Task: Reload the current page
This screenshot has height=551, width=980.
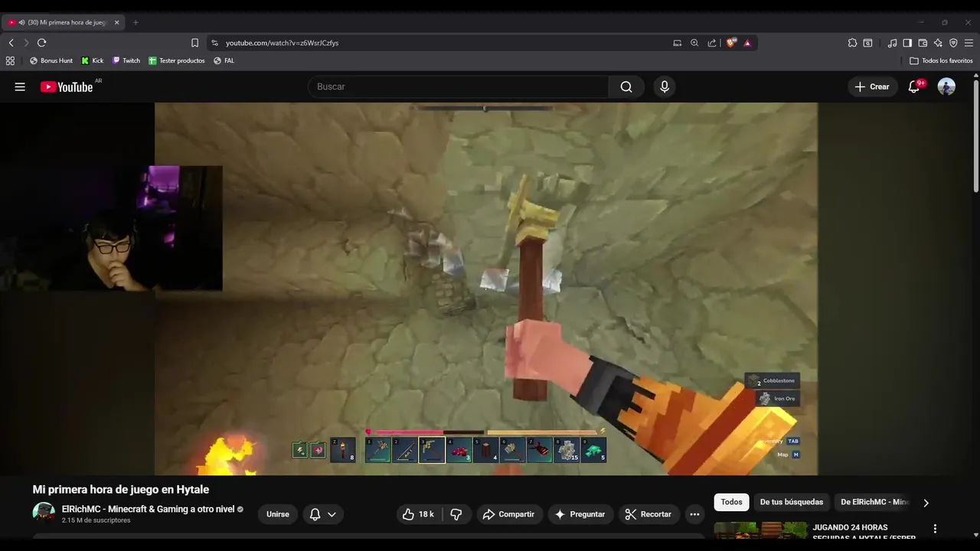Action: tap(41, 43)
